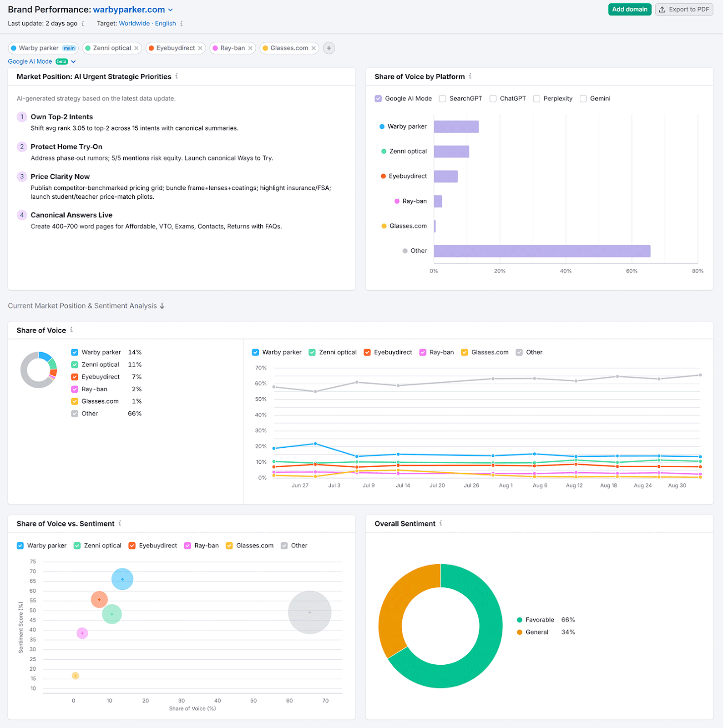Screen dimensions: 723x728
Task: Enable the ChatGPT platform checkbox
Action: [x=493, y=99]
